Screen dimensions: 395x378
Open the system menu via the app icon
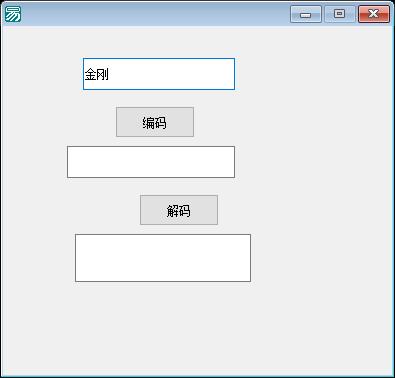click(13, 14)
